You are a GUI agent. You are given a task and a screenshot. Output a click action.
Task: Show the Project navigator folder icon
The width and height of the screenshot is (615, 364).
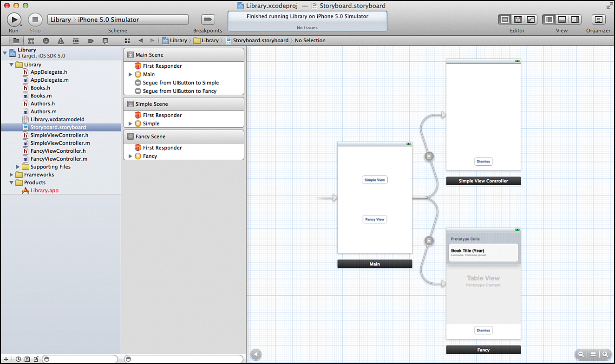[x=16, y=40]
